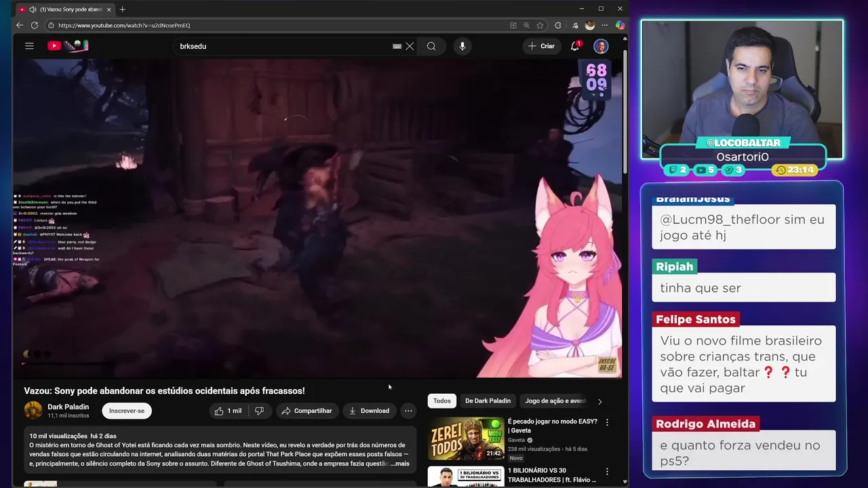Open the É pecado jogar no modo EASY? title

[553, 426]
